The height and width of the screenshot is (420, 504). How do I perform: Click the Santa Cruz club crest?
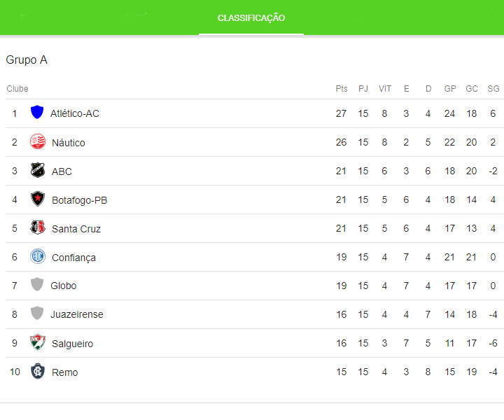(x=38, y=228)
